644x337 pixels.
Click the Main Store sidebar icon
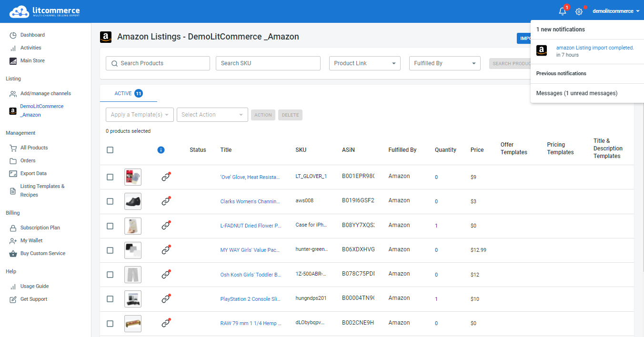[13, 61]
